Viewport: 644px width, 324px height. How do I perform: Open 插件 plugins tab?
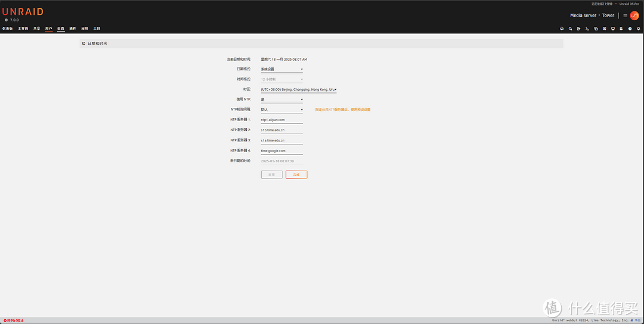pyautogui.click(x=73, y=29)
